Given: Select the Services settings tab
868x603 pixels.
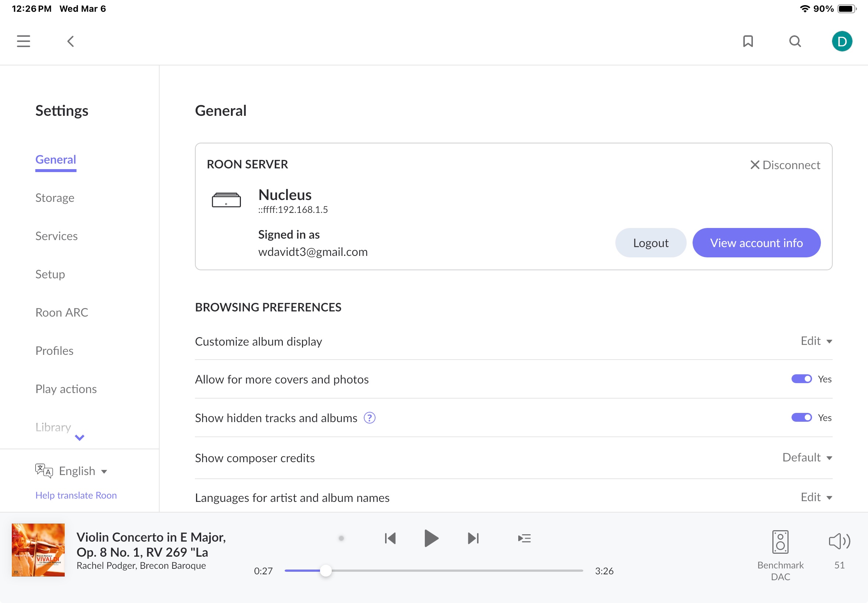Looking at the screenshot, I should click(56, 236).
